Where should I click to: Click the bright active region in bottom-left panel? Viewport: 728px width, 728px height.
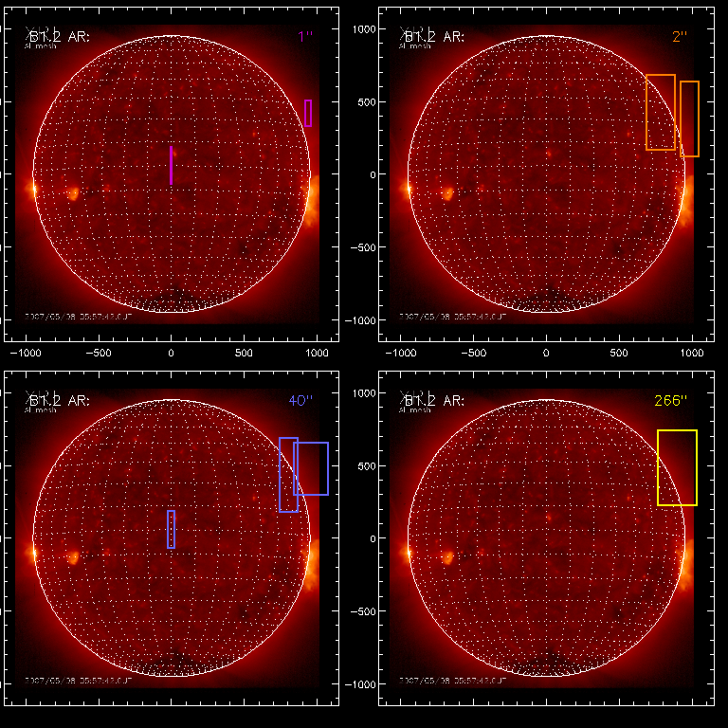(x=72, y=557)
